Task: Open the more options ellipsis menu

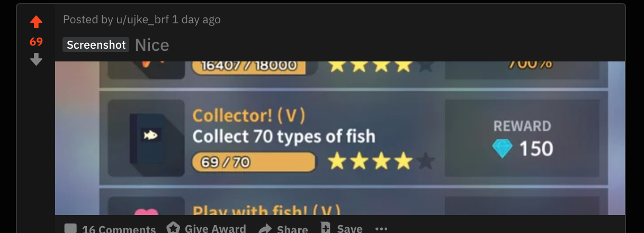Action: [x=381, y=229]
